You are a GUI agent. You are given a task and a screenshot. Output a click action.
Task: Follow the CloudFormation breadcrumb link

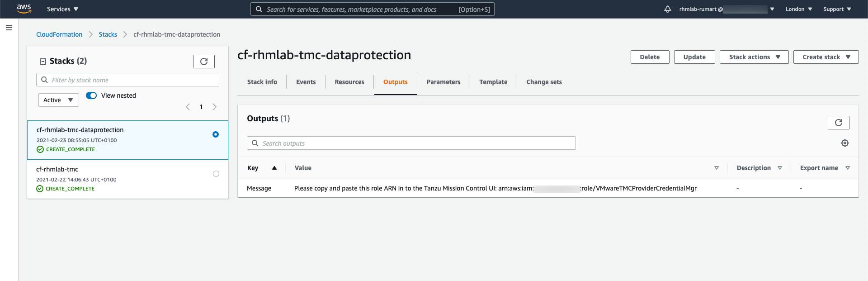pyautogui.click(x=59, y=34)
